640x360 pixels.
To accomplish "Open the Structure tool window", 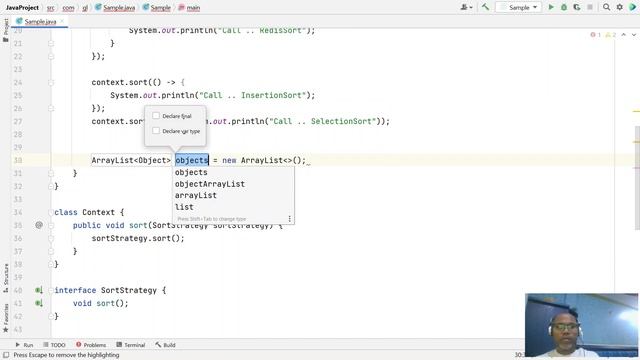I will (6, 278).
